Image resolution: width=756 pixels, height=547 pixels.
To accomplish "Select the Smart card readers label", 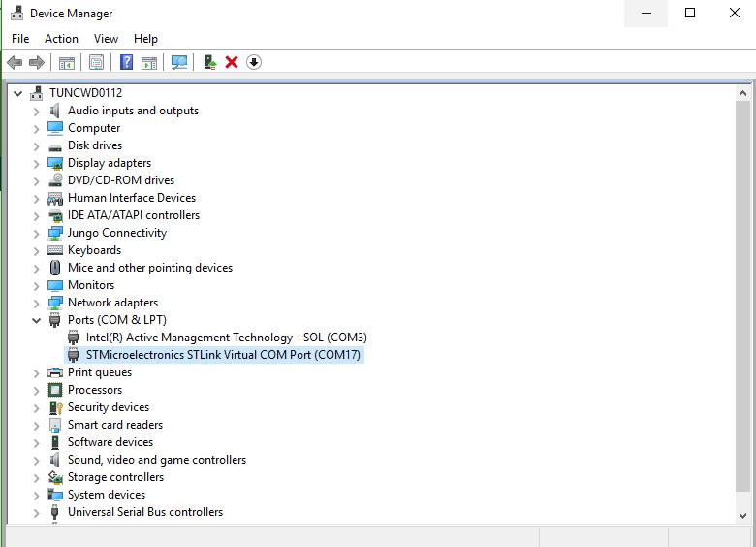I will pos(115,425).
